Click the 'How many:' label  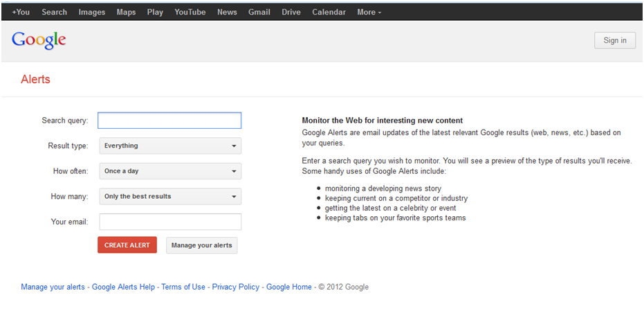click(x=69, y=197)
